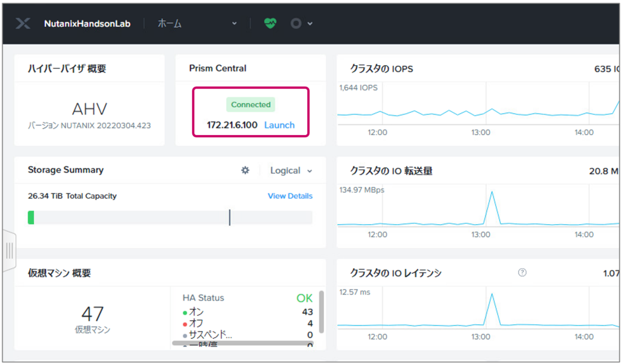622x364 pixels.
Task: Click the IO latency help question icon
Action: (522, 272)
